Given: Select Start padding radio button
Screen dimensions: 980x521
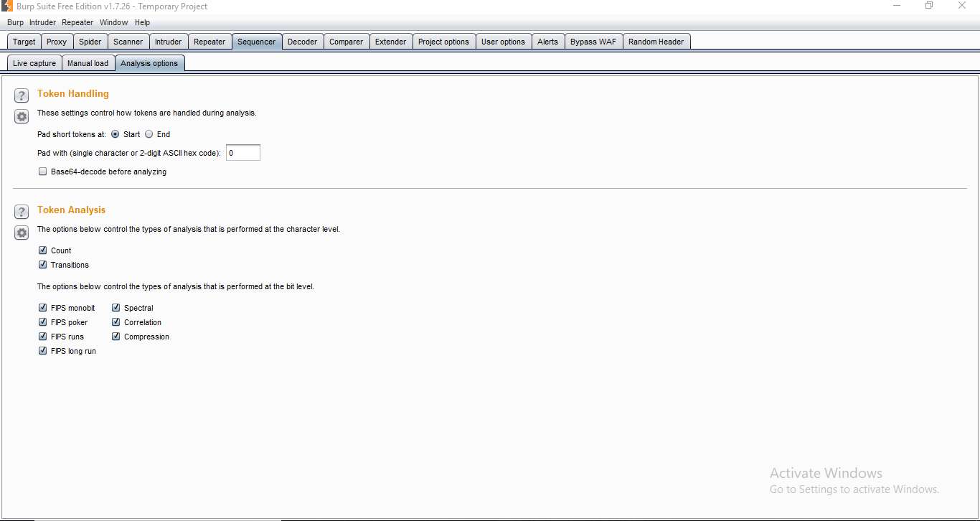Looking at the screenshot, I should click(x=115, y=134).
